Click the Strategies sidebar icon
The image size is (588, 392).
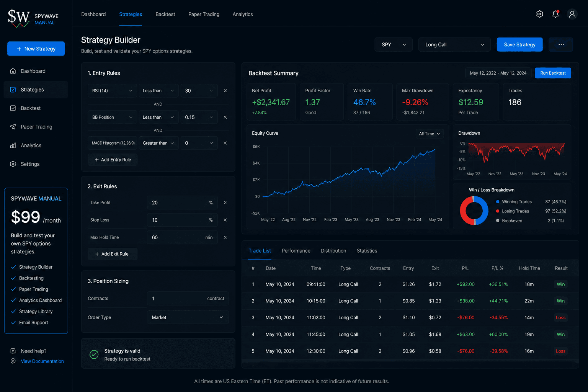coord(13,90)
